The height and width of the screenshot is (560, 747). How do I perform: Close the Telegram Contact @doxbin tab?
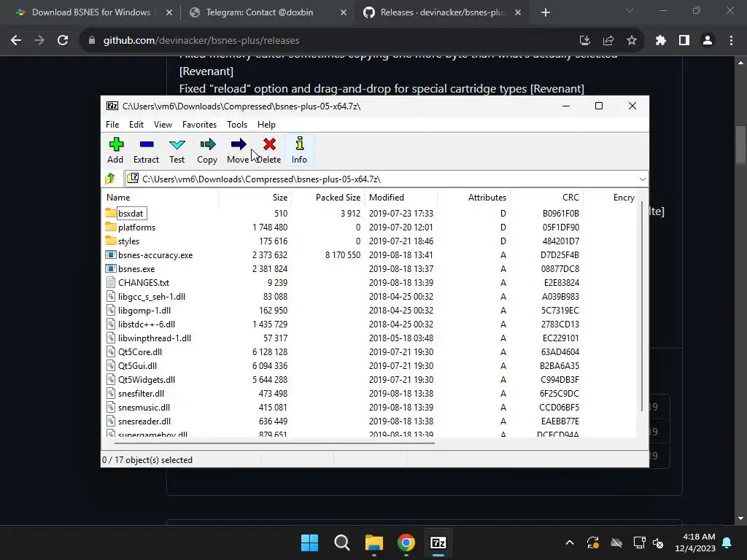344,13
